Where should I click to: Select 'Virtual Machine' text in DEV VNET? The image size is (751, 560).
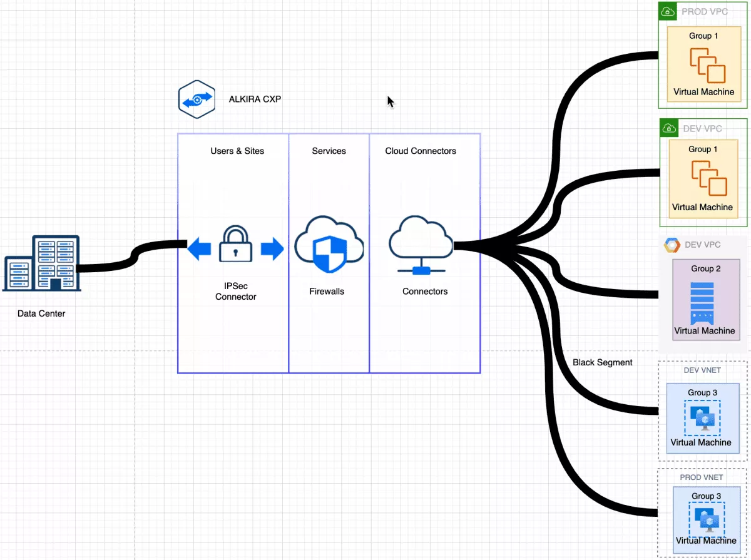[x=701, y=442]
